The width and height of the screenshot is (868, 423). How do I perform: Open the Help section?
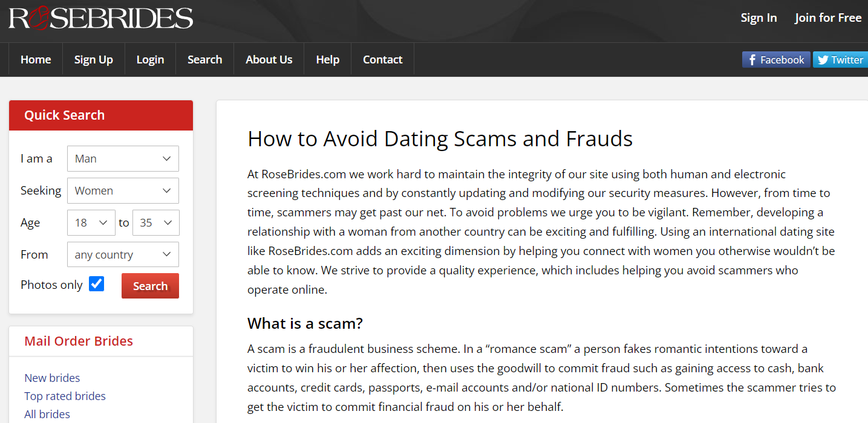tap(327, 59)
